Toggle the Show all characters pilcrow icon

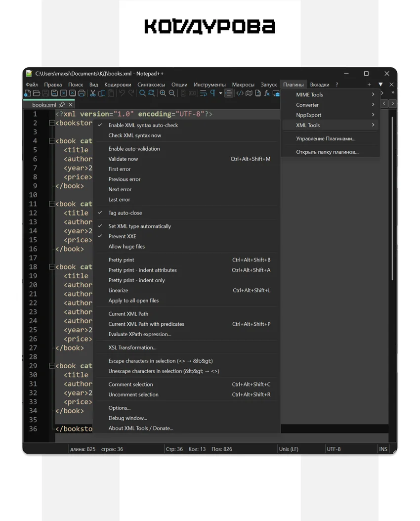click(x=212, y=93)
